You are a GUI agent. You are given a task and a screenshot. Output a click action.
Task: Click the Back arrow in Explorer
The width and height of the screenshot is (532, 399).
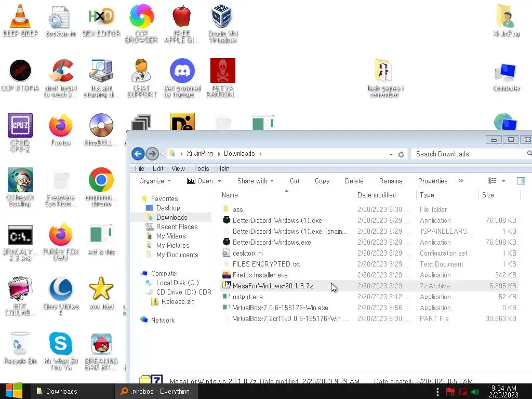(138, 154)
